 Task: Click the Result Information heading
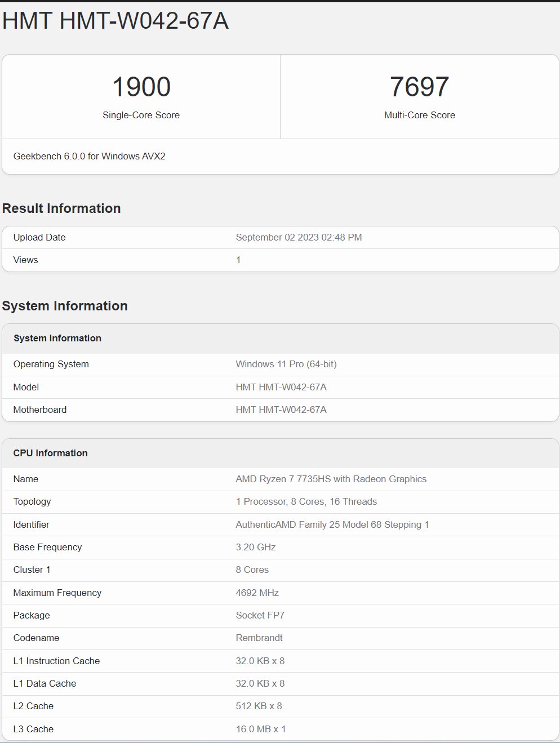[61, 208]
